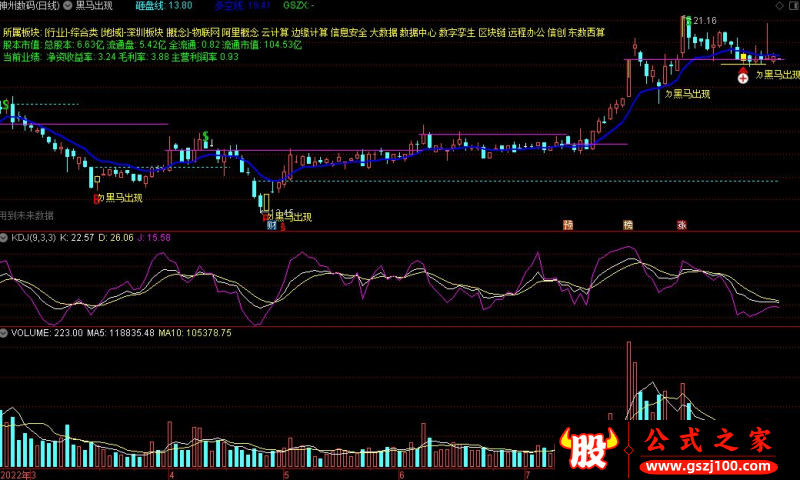Select the 神州数码(日线) stock title
The image size is (800, 480).
[30, 6]
